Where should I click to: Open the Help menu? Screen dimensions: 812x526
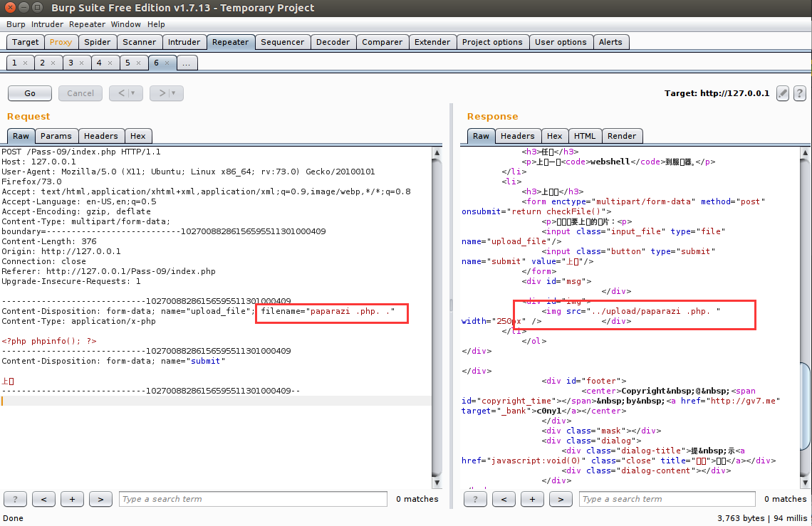156,24
